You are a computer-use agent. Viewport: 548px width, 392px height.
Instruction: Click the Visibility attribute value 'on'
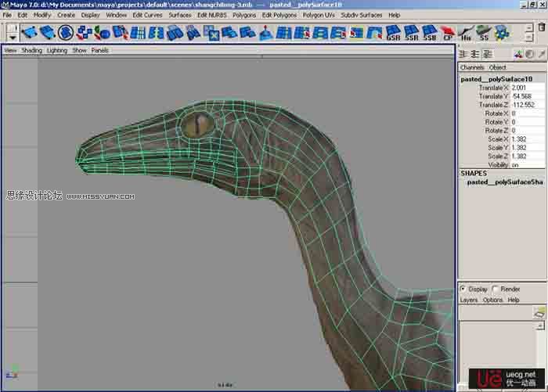515,165
